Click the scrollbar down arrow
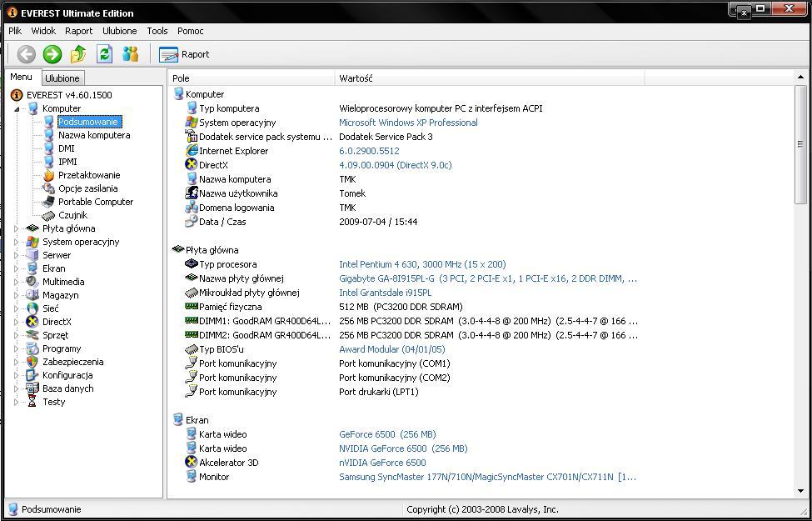 (800, 490)
